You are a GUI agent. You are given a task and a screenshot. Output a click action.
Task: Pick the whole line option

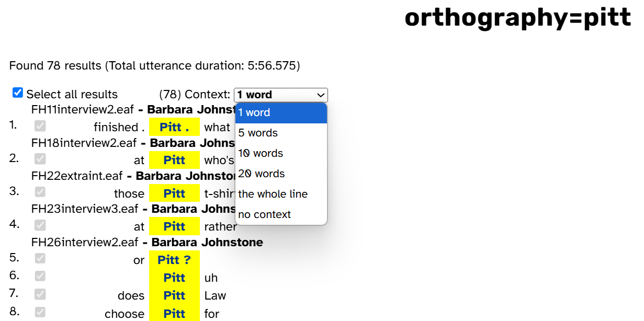281,194
